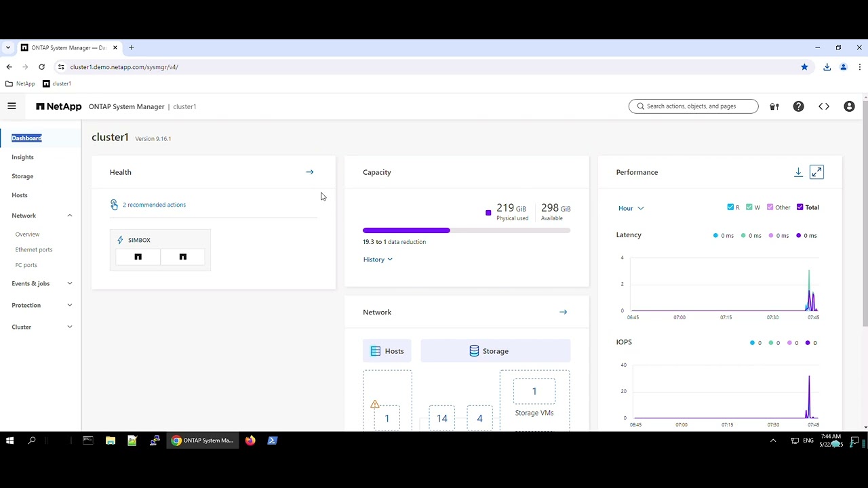The image size is (868, 488).
Task: Click the Hosts count 1 box
Action: click(x=387, y=418)
